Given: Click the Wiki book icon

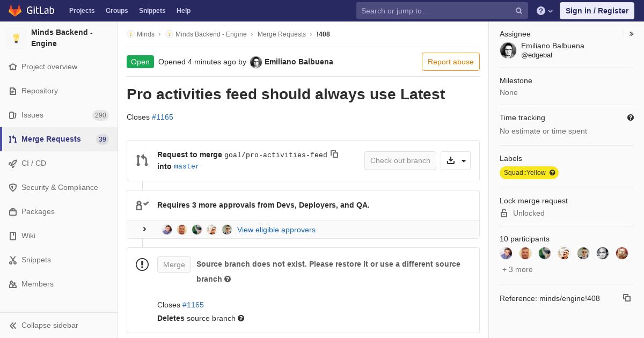Looking at the screenshot, I should (13, 236).
